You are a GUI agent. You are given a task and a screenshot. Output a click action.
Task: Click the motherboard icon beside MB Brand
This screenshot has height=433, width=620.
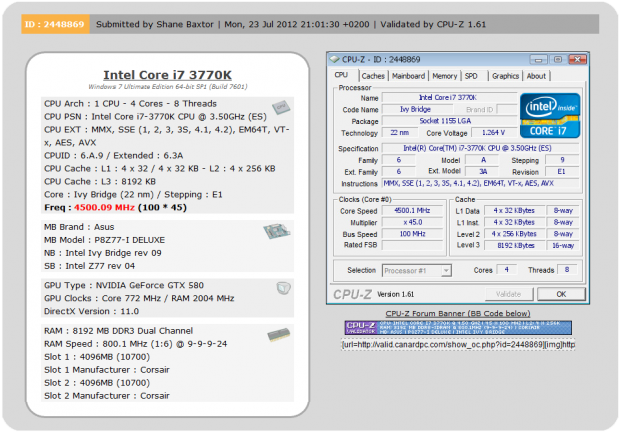tap(277, 231)
